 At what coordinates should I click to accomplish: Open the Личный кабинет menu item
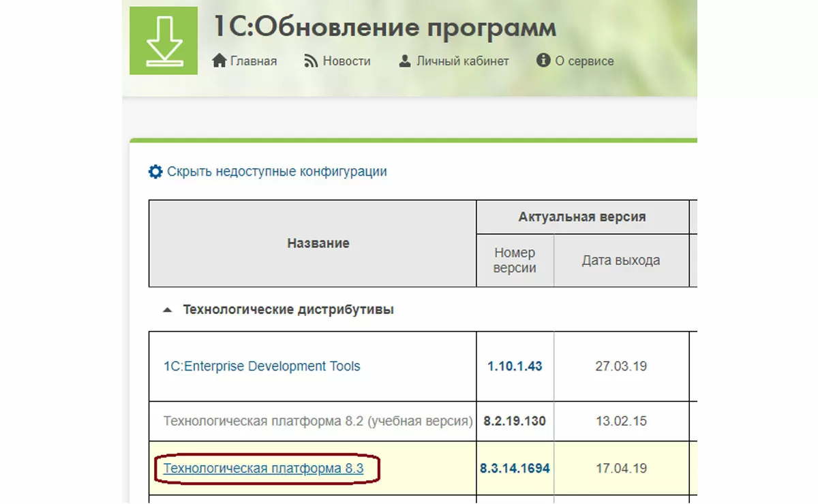[x=463, y=61]
